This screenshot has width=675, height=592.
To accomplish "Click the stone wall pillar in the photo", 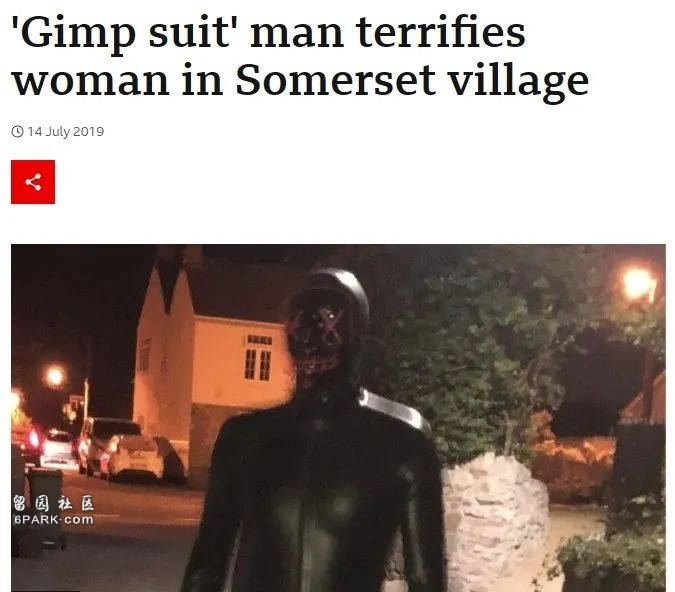I will click(495, 521).
